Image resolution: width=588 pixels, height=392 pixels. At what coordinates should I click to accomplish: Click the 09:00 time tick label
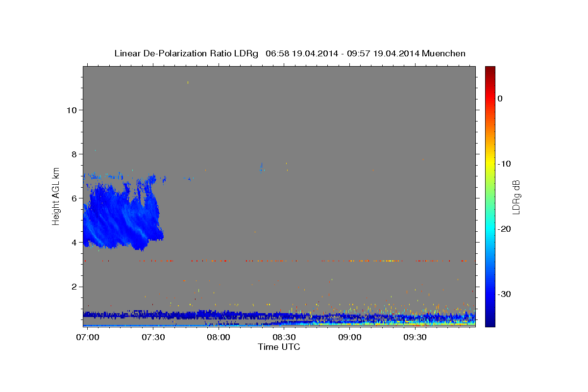click(x=349, y=338)
